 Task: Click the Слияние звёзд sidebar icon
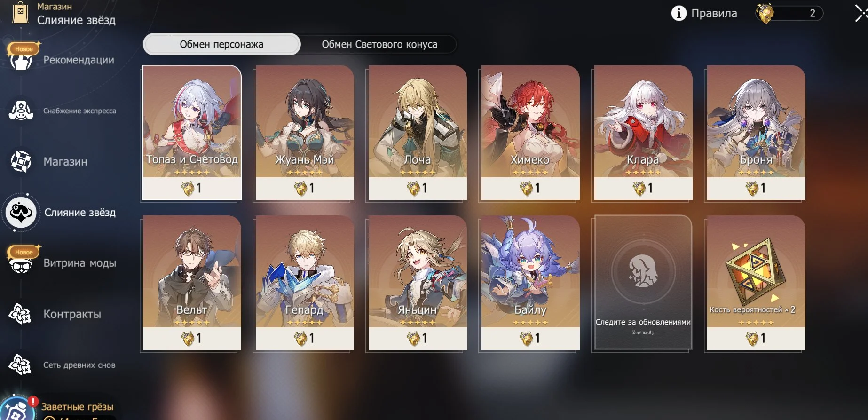[x=21, y=213]
